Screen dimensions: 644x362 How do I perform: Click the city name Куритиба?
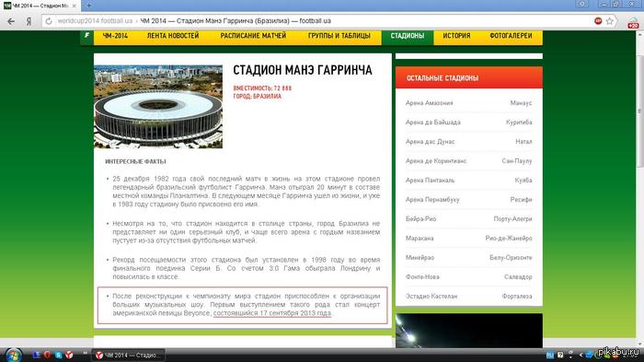[x=519, y=123]
